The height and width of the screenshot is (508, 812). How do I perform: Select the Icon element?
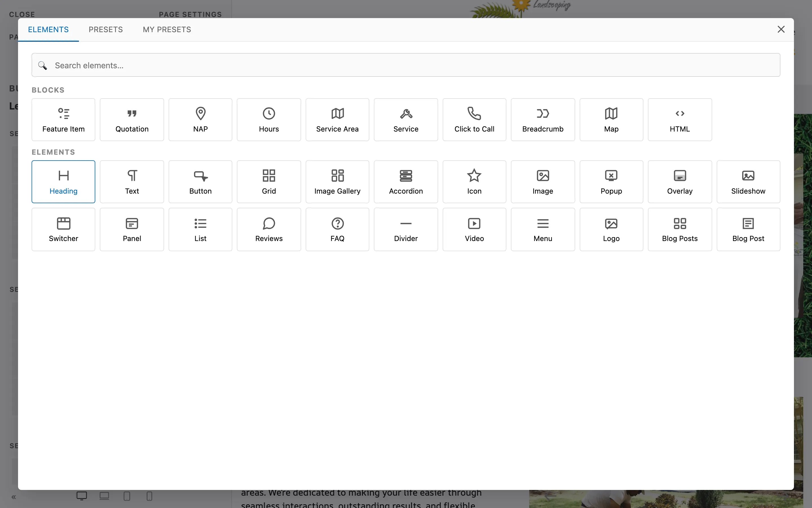(475, 182)
